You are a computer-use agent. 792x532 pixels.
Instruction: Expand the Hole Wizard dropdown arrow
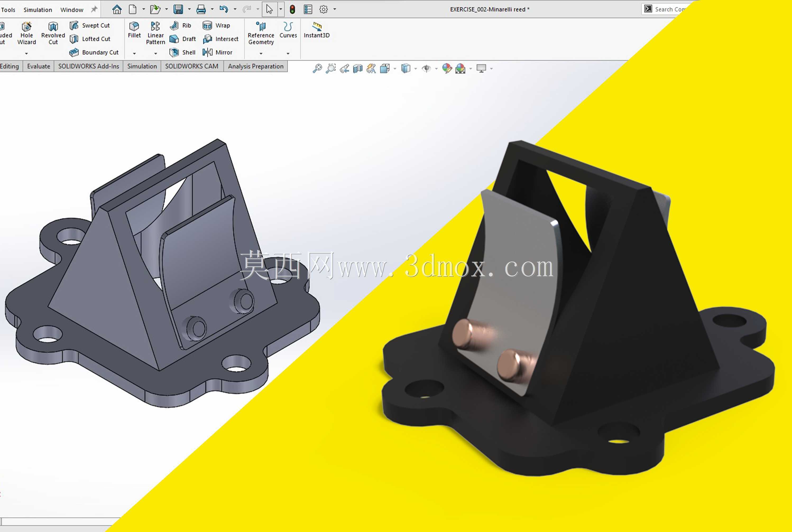tap(26, 54)
